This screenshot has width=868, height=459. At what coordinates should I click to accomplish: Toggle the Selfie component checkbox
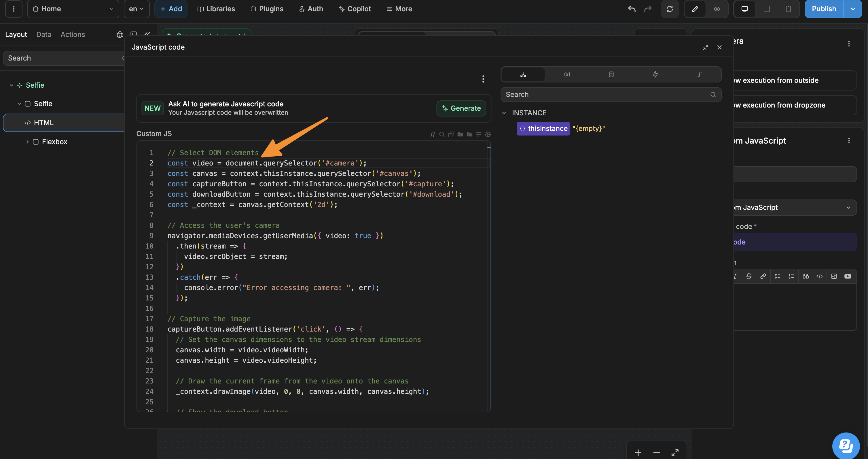tap(28, 104)
